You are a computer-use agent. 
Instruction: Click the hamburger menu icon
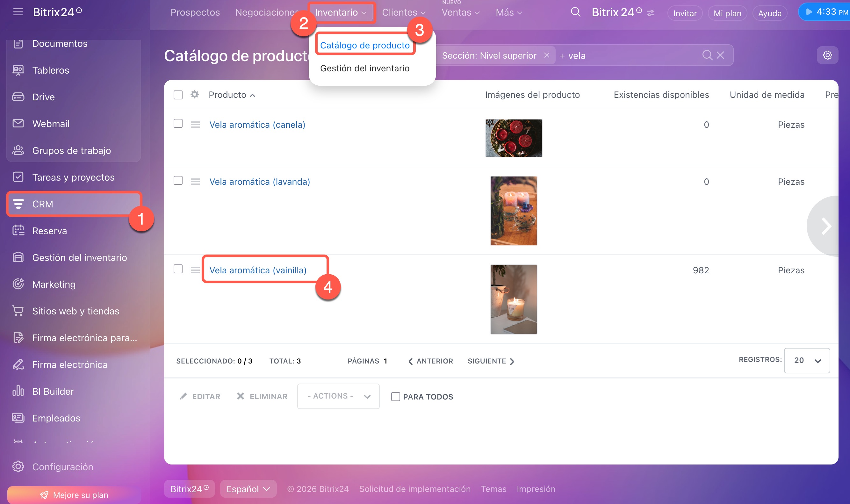pos(18,12)
